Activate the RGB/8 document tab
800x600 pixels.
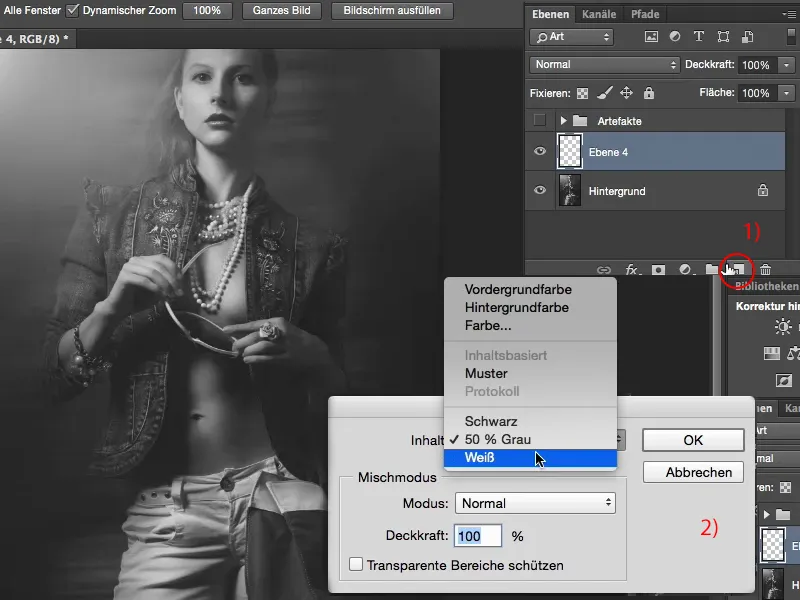pyautogui.click(x=36, y=39)
